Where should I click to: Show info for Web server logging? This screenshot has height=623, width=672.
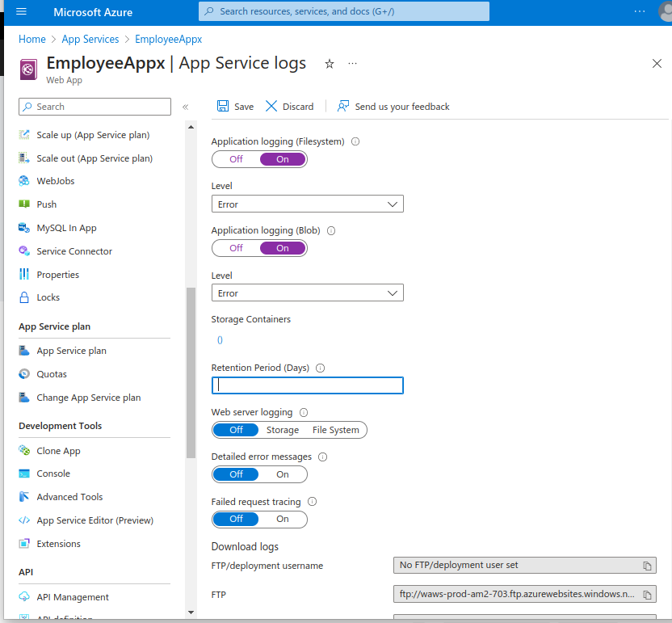[304, 412]
